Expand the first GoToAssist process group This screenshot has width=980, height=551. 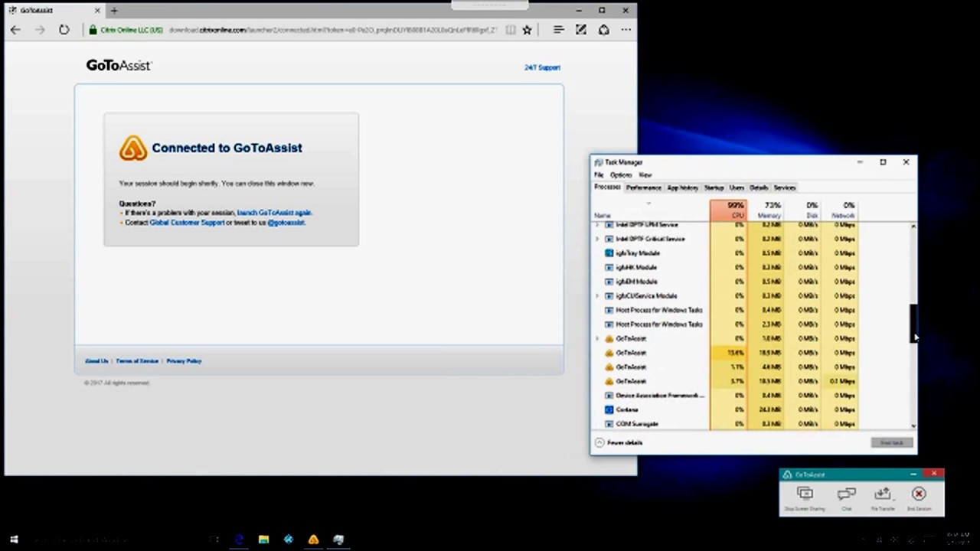597,338
